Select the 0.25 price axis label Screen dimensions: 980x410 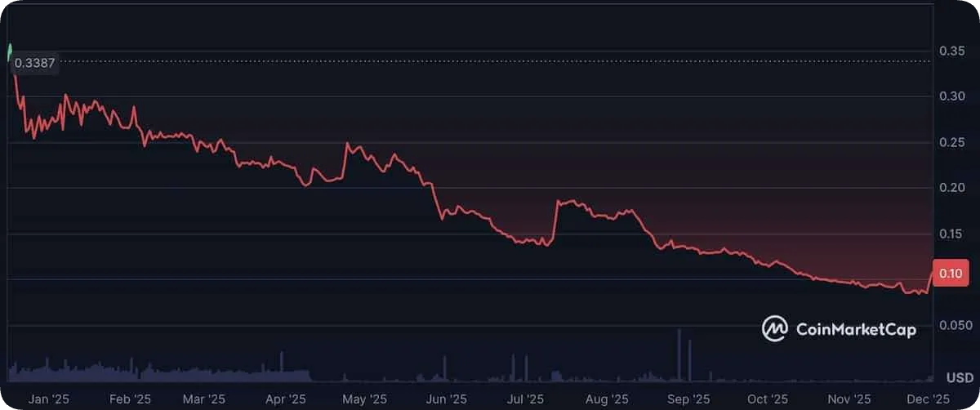pyautogui.click(x=951, y=143)
